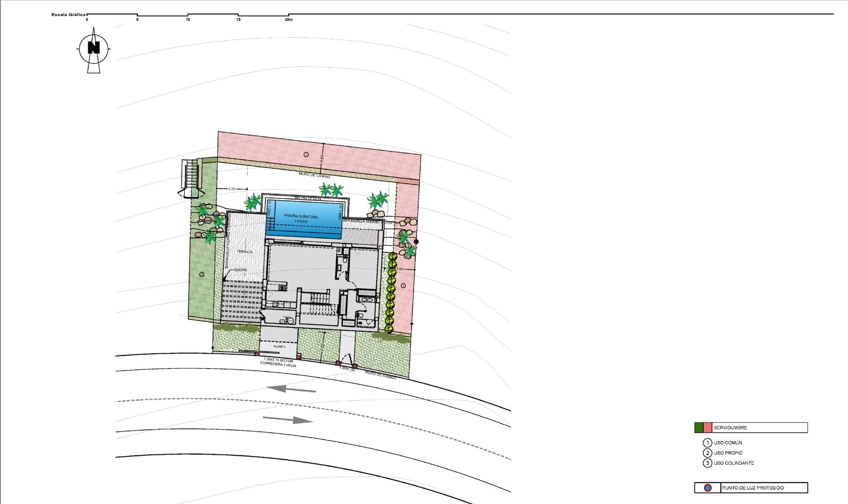This screenshot has height=504, width=848.
Task: Click the RAMPA driveway label
Action: pos(279,347)
